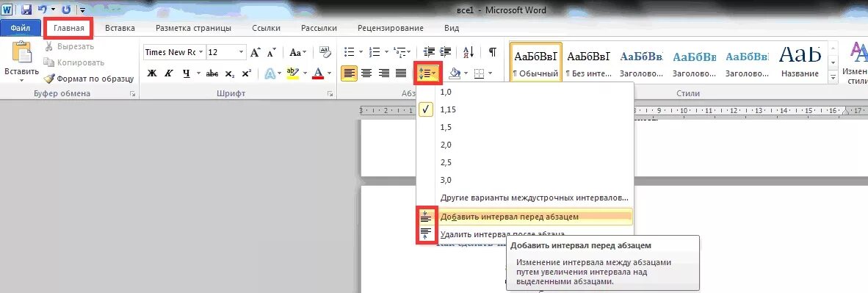Click the Save icon in quick access toolbar
Screen dimensions: 868x293
(x=26, y=10)
